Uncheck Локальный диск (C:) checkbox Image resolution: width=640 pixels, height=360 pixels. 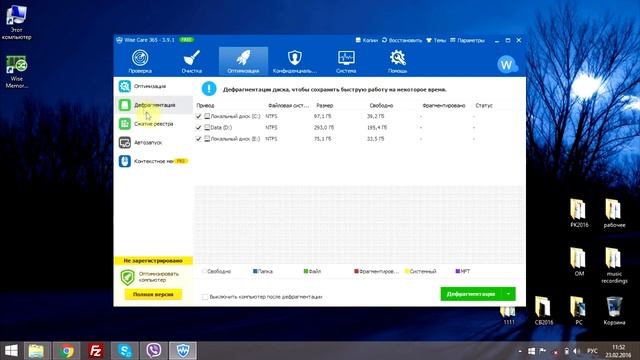pos(199,116)
